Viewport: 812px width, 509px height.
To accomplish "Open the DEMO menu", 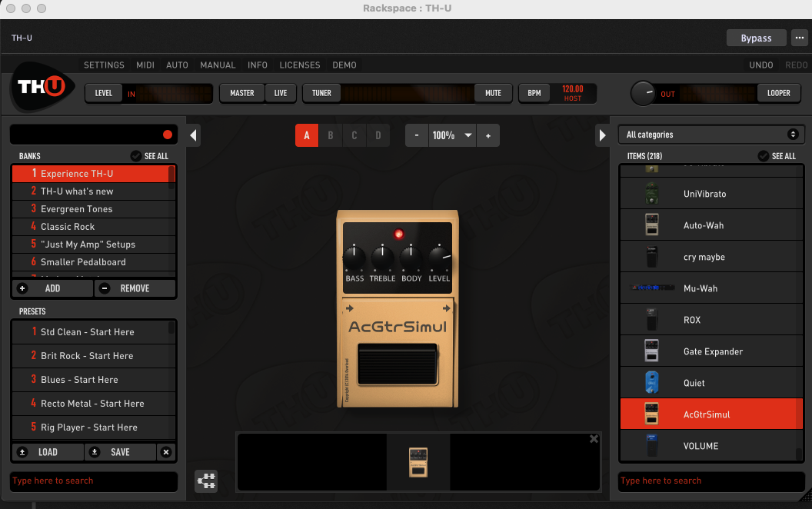I will pyautogui.click(x=344, y=65).
